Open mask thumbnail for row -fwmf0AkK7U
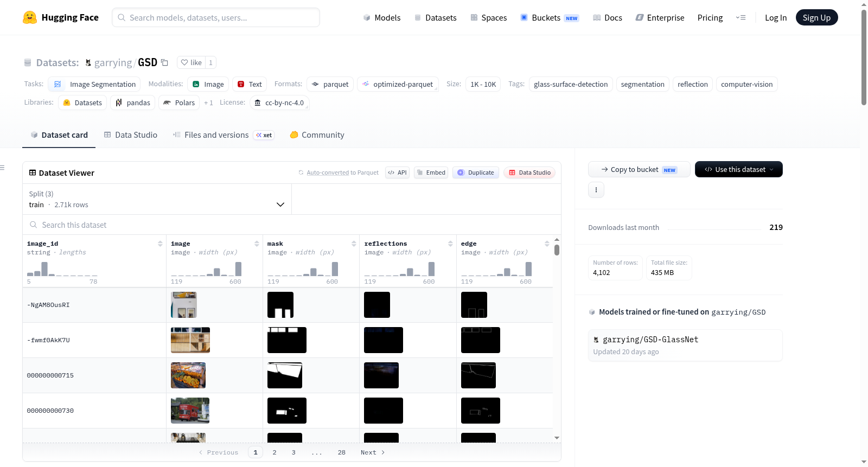 click(287, 340)
